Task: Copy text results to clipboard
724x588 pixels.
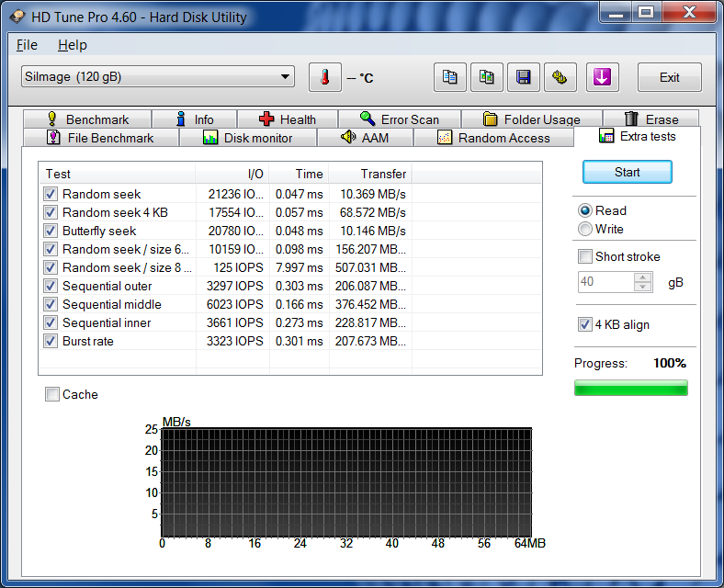Action: (449, 77)
